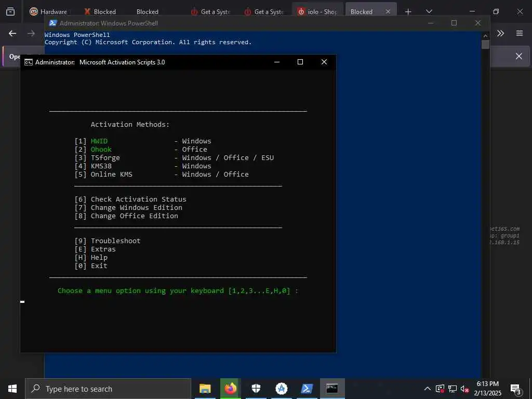Switch to the Hardware browser tab
Screen dimensions: 532x399
48,11
